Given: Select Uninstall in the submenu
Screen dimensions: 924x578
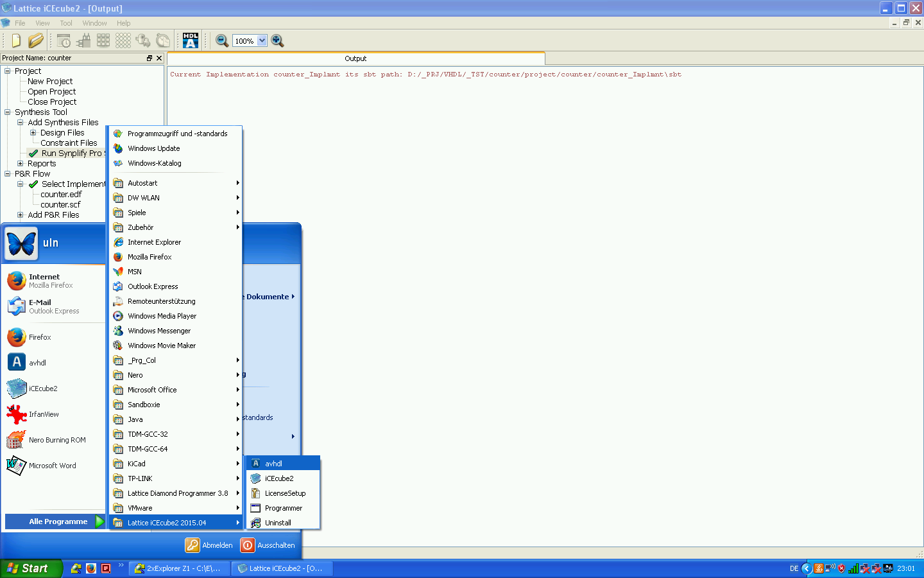Looking at the screenshot, I should 283,523.
